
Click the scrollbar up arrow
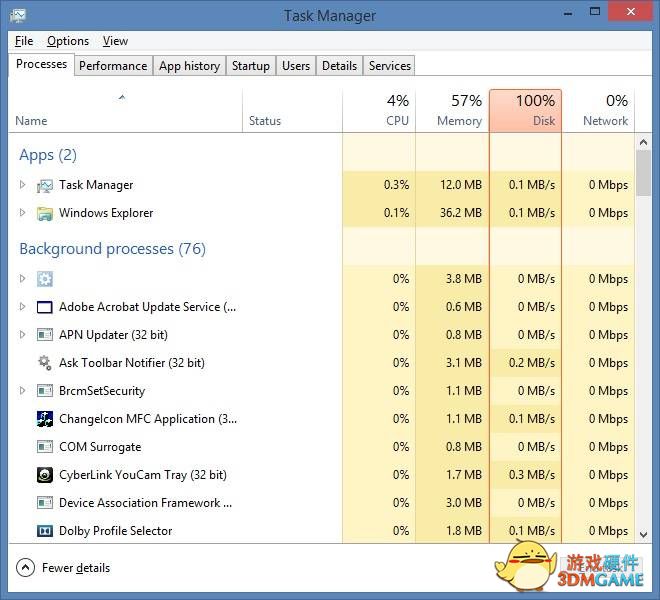(643, 142)
